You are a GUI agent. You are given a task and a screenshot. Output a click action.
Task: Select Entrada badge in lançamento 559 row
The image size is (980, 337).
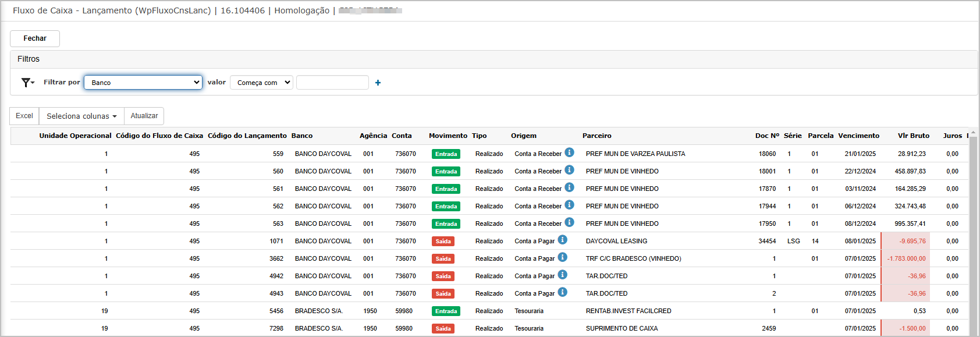tap(446, 154)
